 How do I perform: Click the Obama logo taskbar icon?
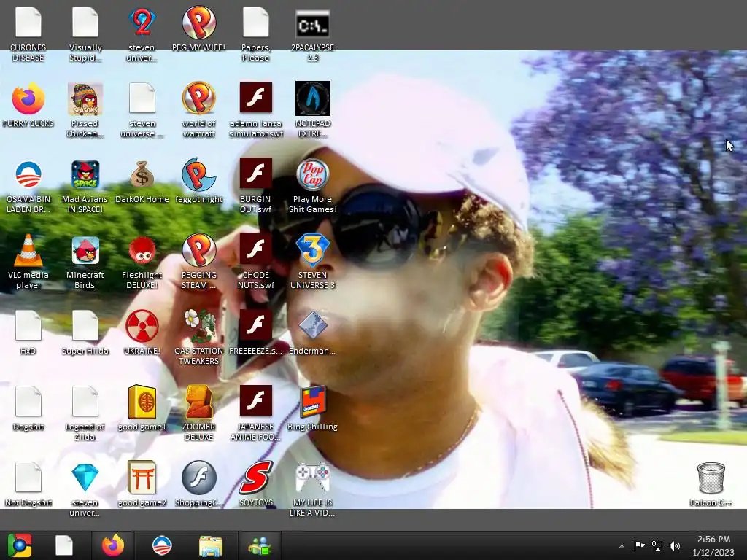point(161,545)
